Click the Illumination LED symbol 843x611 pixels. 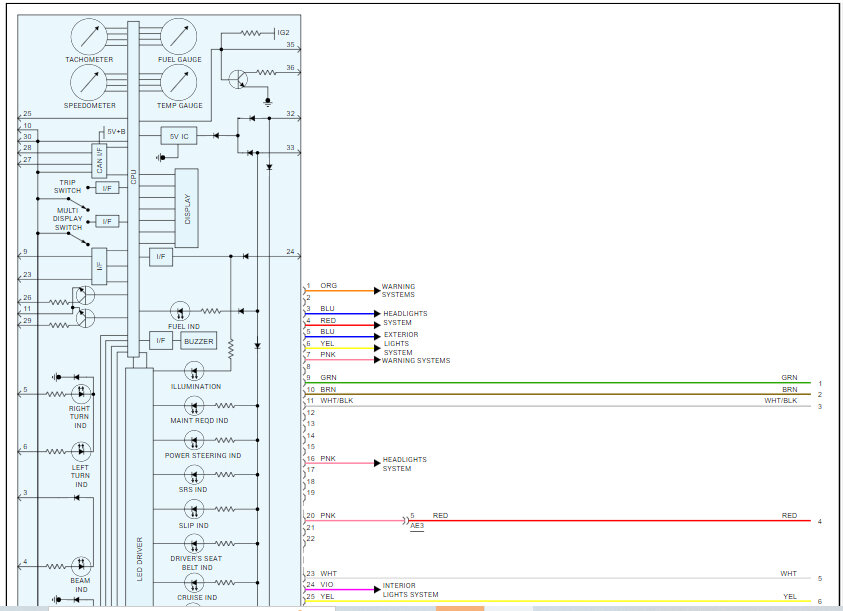(195, 370)
